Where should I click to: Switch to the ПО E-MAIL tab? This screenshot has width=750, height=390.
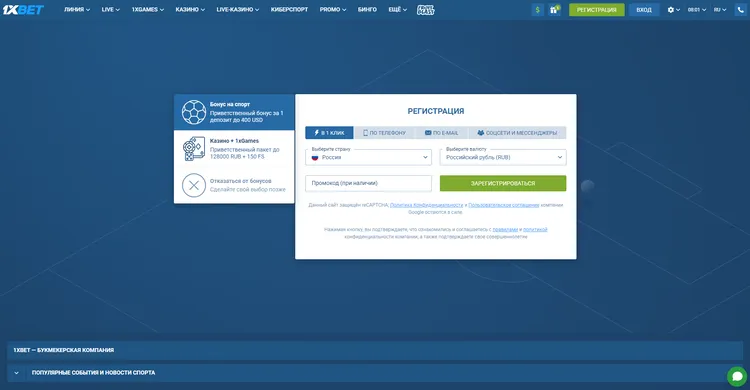[441, 133]
